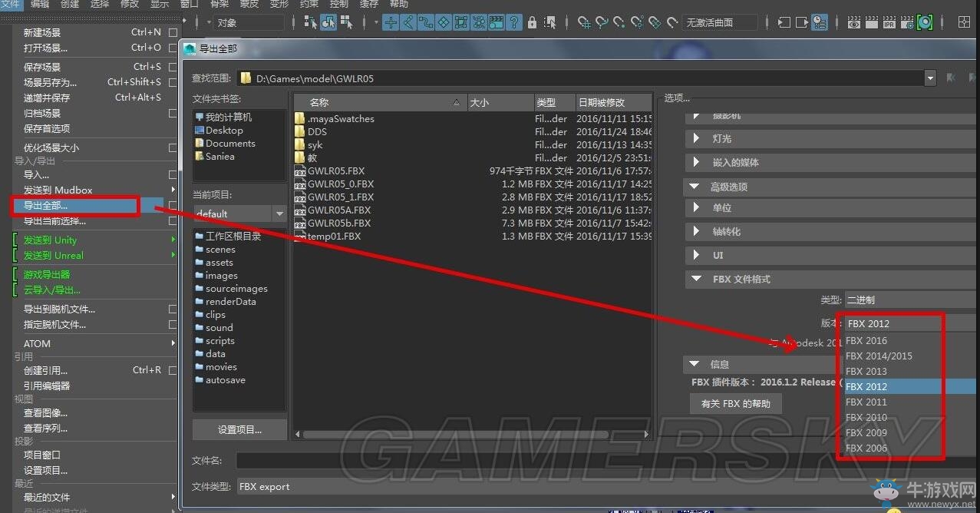Click render current frame clapperboard icon
The width and height of the screenshot is (980, 513).
pos(872,22)
